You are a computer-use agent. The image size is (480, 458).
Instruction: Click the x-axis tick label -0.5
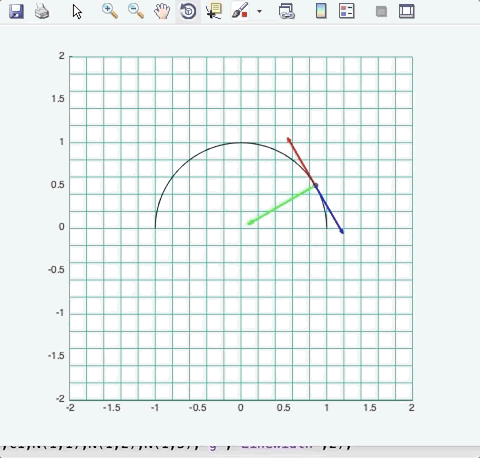[198, 408]
